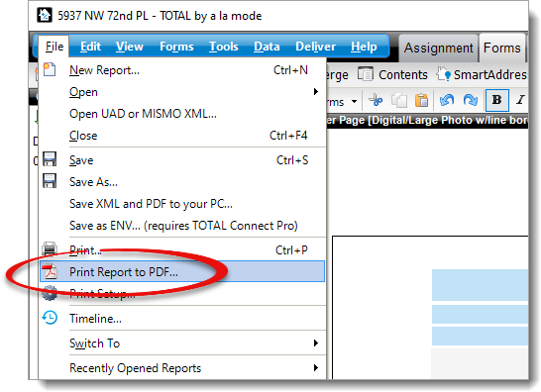Click Print in the File menu
The width and height of the screenshot is (541, 392).
click(182, 250)
